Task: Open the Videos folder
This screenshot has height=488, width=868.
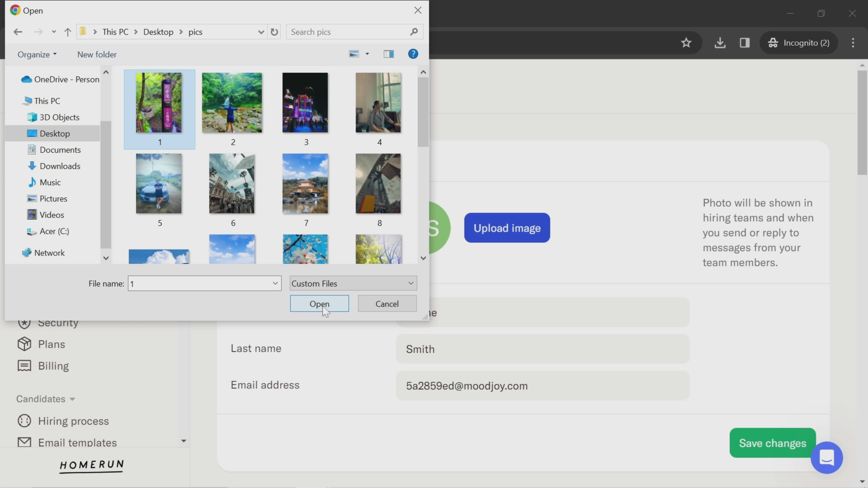Action: 52,214
